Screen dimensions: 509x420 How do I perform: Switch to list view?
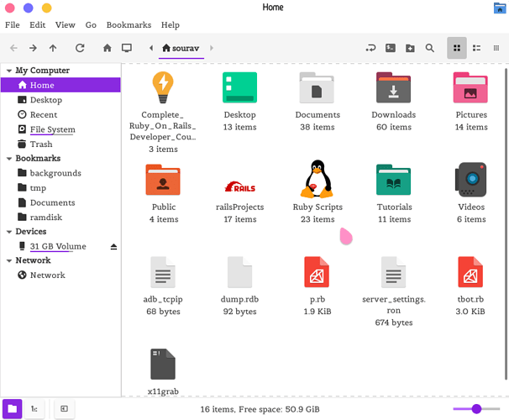click(476, 49)
